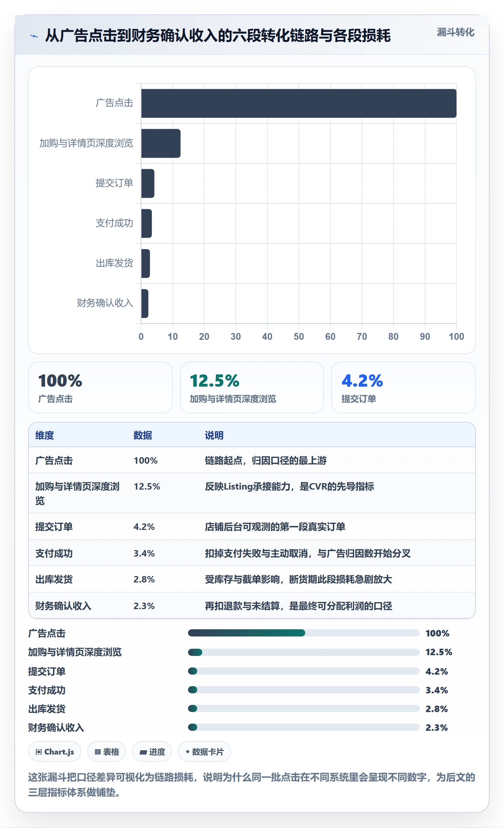Click the 加购与详情页深度浏览 progress bar

(x=304, y=652)
